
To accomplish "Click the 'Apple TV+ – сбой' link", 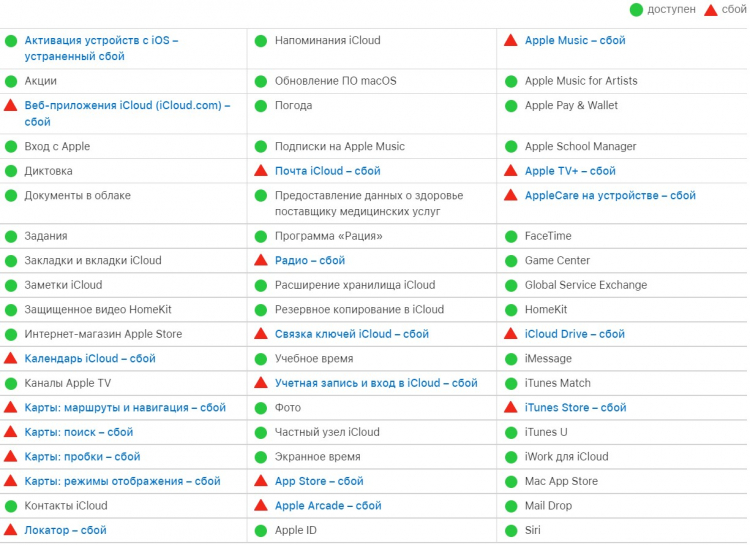I will click(570, 171).
